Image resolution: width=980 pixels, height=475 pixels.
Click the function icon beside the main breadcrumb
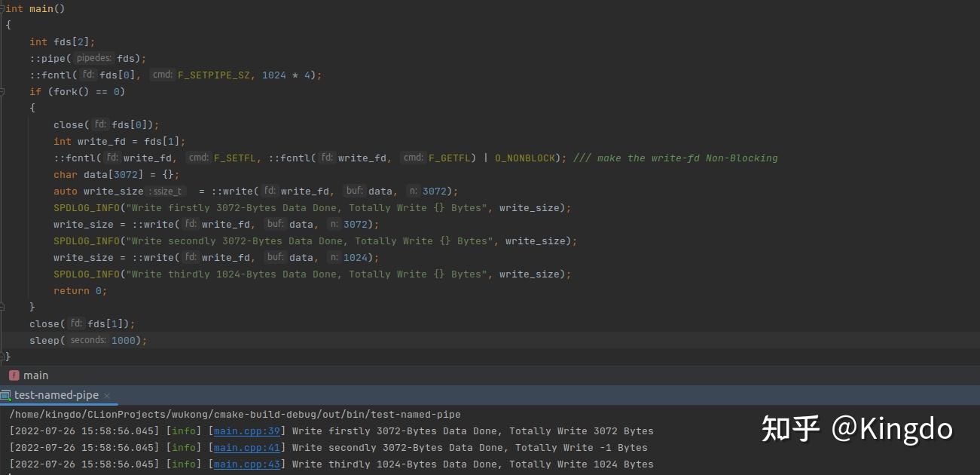(14, 375)
